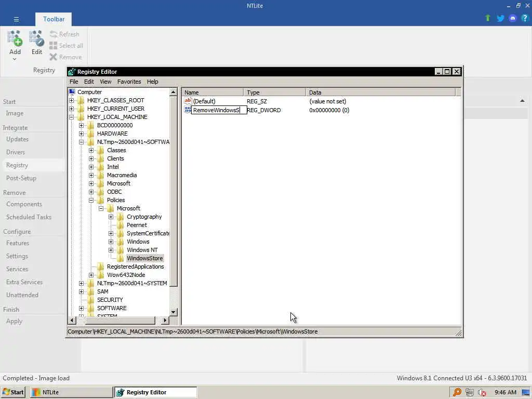Viewport: 532px width, 399px height.
Task: Open Components page in NTLite sidebar
Action: point(24,204)
